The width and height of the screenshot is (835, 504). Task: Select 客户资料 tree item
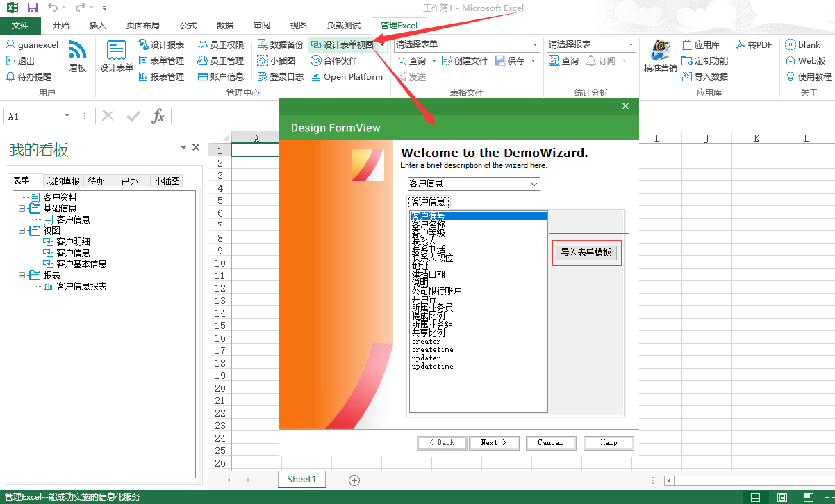[60, 197]
